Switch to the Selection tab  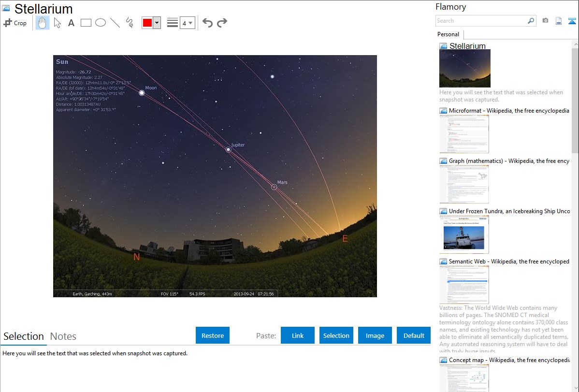pos(24,336)
